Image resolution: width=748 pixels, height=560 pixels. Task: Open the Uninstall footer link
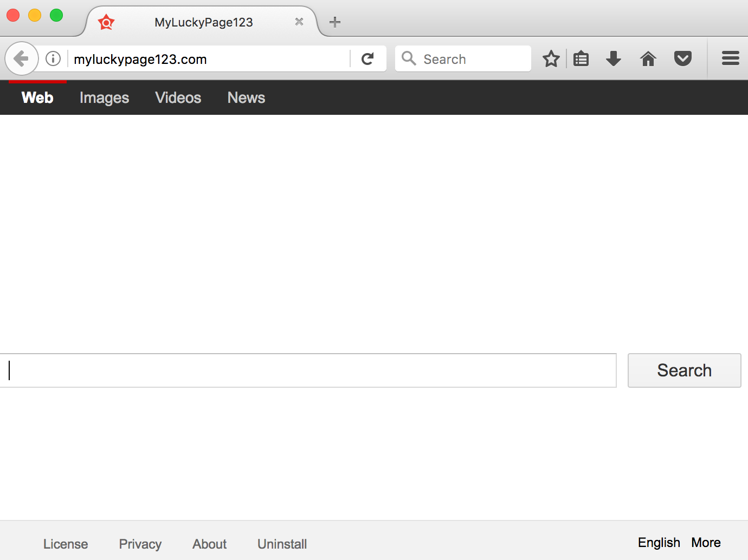pyautogui.click(x=282, y=544)
